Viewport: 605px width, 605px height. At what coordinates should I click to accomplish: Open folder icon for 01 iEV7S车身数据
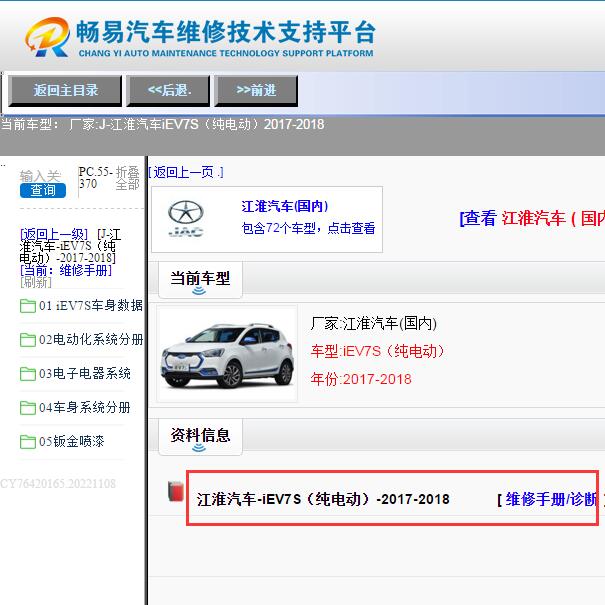tap(28, 306)
